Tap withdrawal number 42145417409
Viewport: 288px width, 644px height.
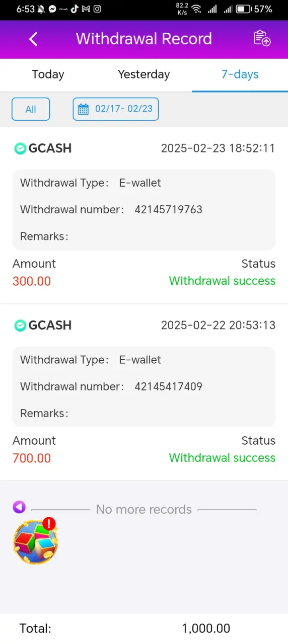(x=168, y=386)
